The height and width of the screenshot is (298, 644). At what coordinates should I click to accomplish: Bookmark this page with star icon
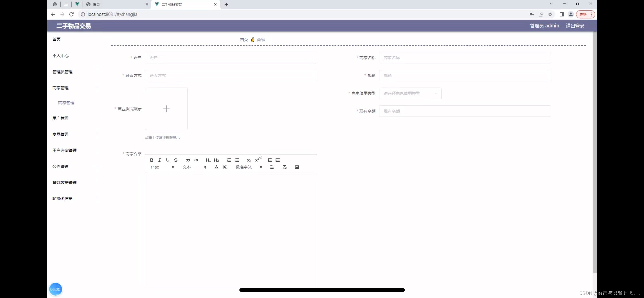tap(550, 14)
